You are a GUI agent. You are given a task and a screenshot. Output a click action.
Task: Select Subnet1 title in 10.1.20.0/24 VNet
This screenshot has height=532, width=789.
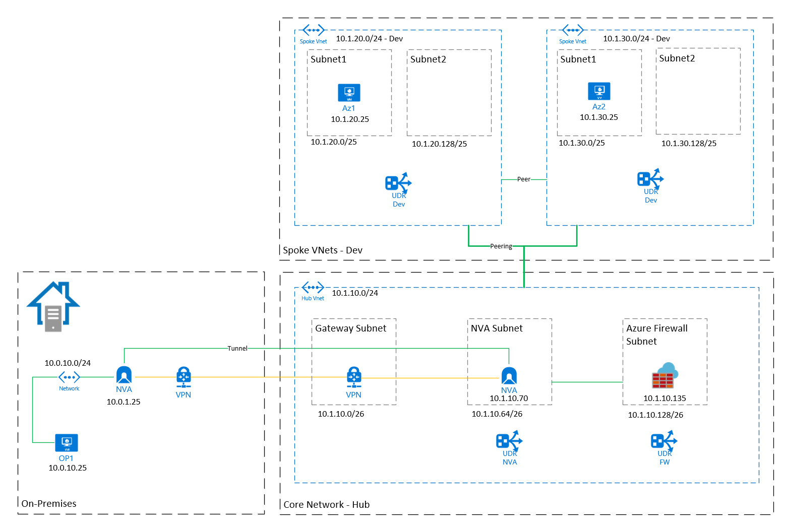[x=329, y=59]
